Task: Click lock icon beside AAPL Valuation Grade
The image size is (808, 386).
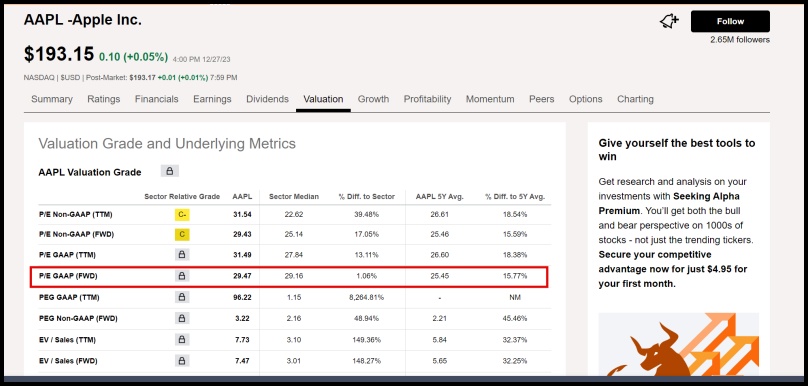Action: point(170,171)
